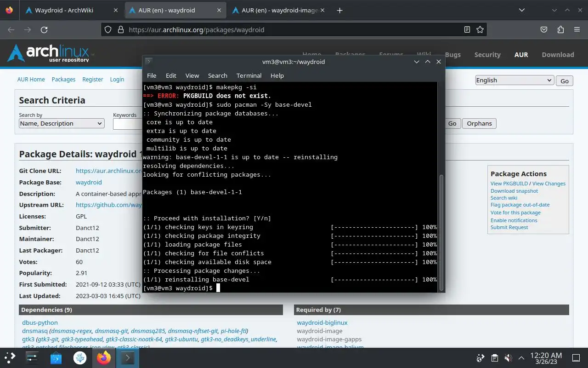588x368 pixels.
Task: Open the list all tabs chevron
Action: coord(522,10)
